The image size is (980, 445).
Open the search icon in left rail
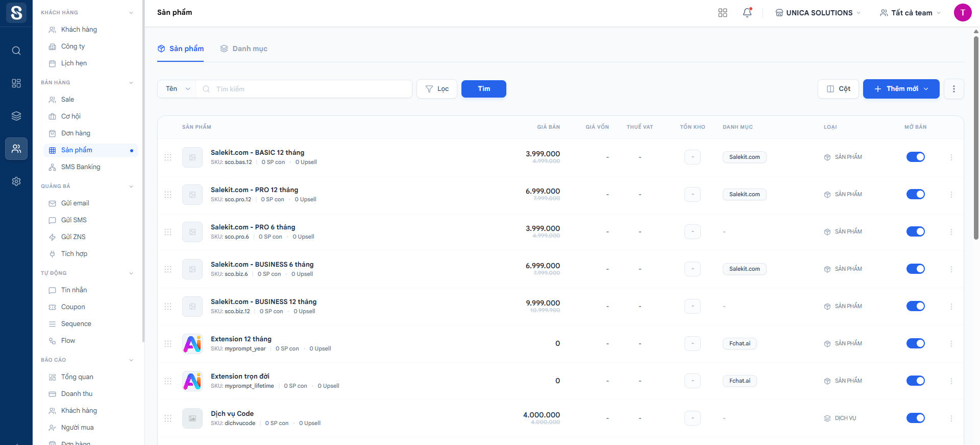(x=16, y=51)
